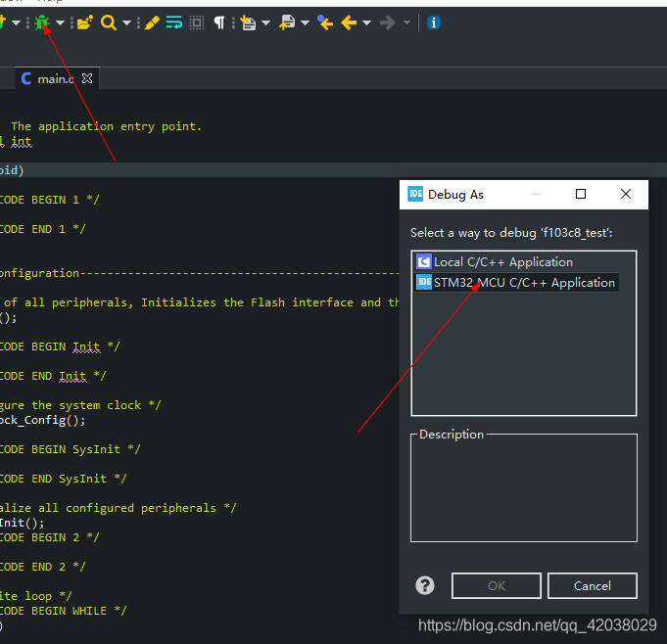Click the 'CODE END Init' comment line
Screen dimensions: 667x644
pos(53,376)
